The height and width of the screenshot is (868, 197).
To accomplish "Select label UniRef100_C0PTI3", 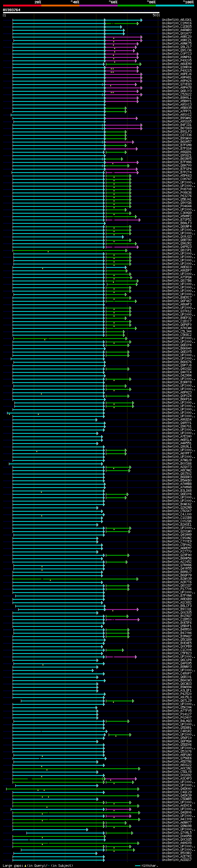I will (177, 54).
